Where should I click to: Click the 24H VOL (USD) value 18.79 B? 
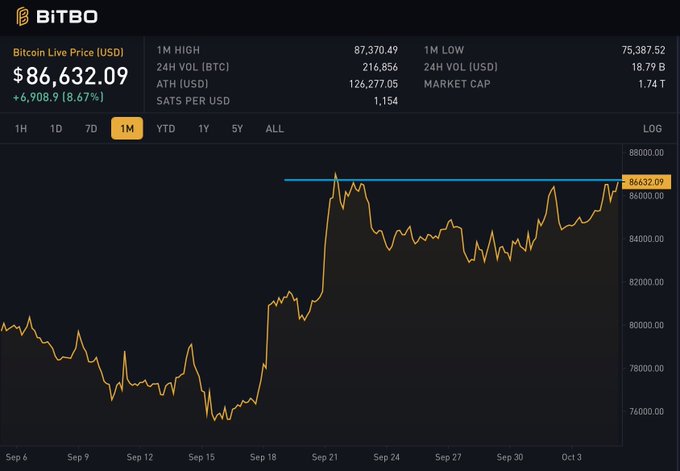(x=648, y=67)
